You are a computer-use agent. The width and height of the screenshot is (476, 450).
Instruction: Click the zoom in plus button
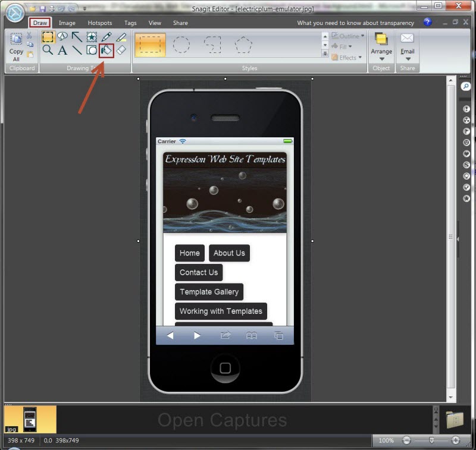pos(456,440)
